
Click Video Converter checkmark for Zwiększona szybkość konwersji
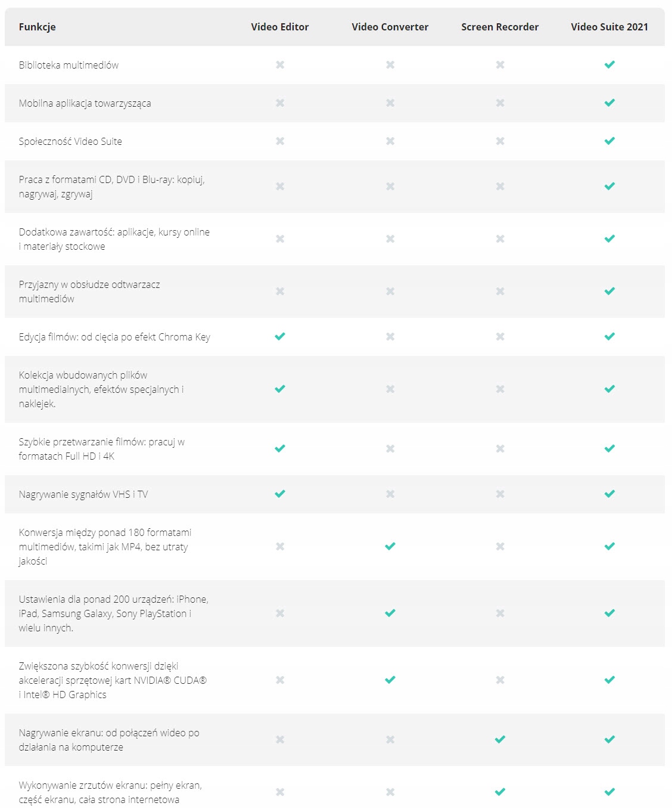pos(390,680)
